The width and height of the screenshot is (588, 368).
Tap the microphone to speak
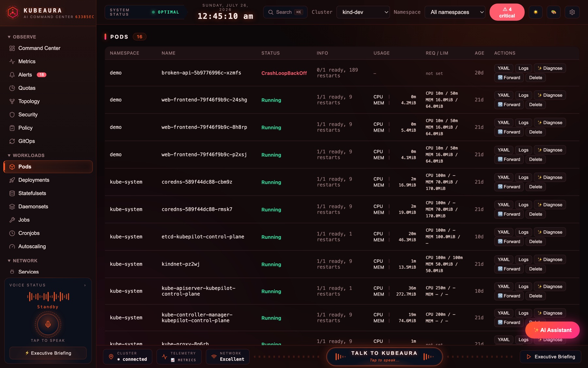(x=48, y=324)
